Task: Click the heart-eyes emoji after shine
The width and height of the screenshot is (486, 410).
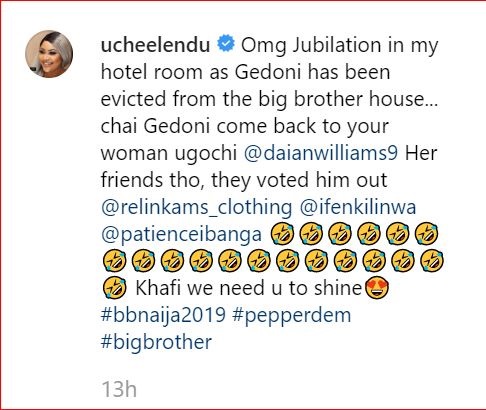Action: click(377, 289)
